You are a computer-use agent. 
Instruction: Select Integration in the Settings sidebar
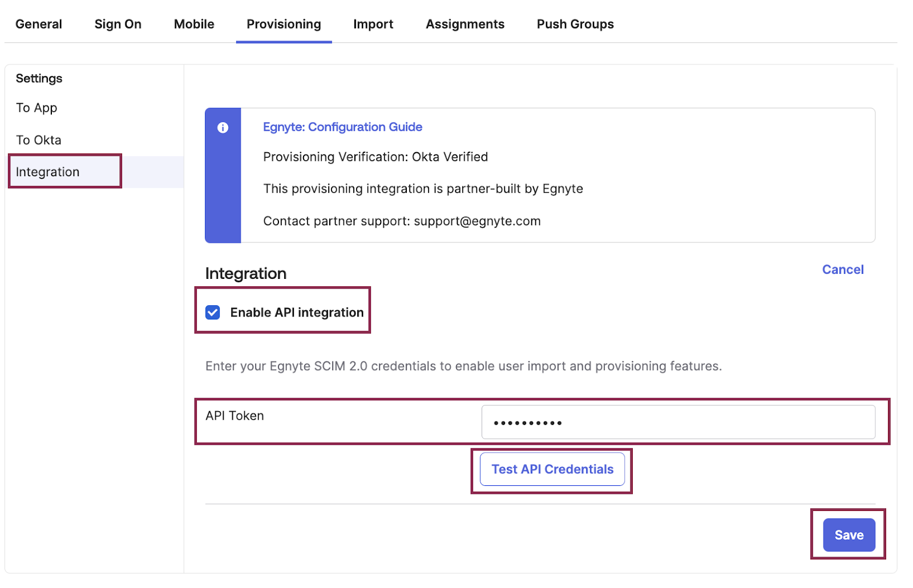click(x=48, y=172)
